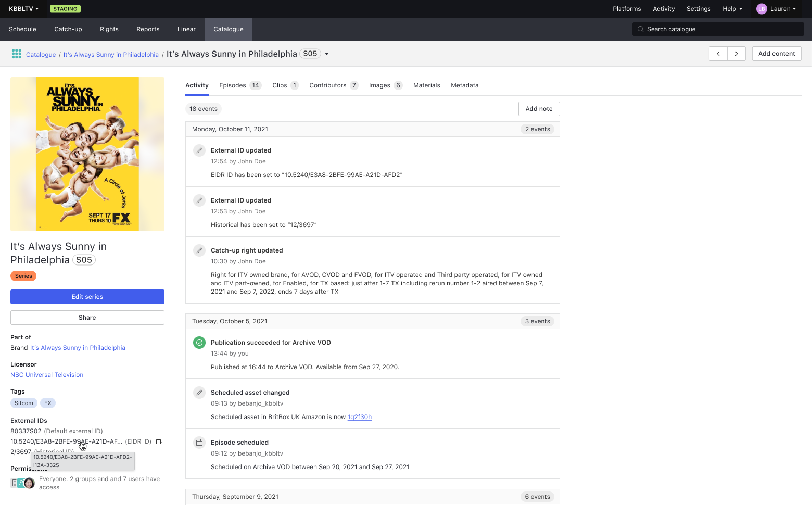Click the FX tag
Screen dimensions: 812x505
[x=48, y=403]
